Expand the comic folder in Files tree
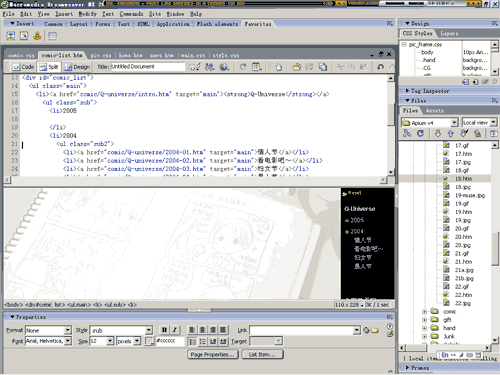Screen dimensions: 500x375 [424, 312]
